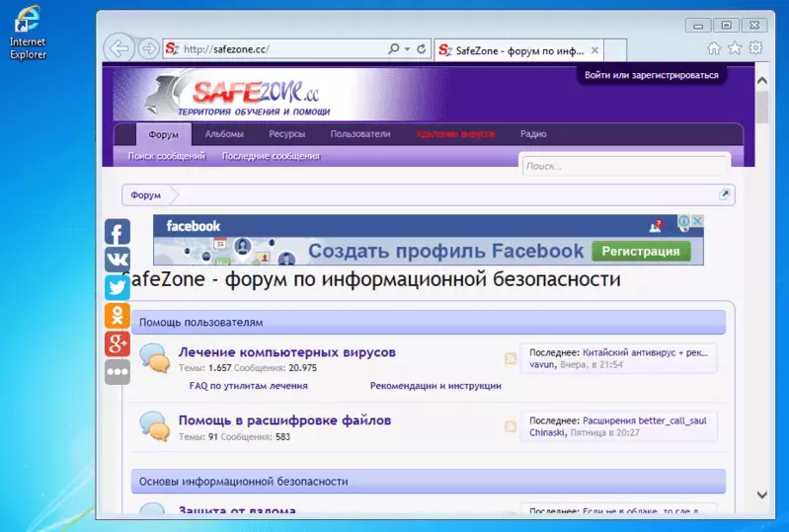This screenshot has width=789, height=532.
Task: Open more sharing options icon
Action: [x=118, y=372]
